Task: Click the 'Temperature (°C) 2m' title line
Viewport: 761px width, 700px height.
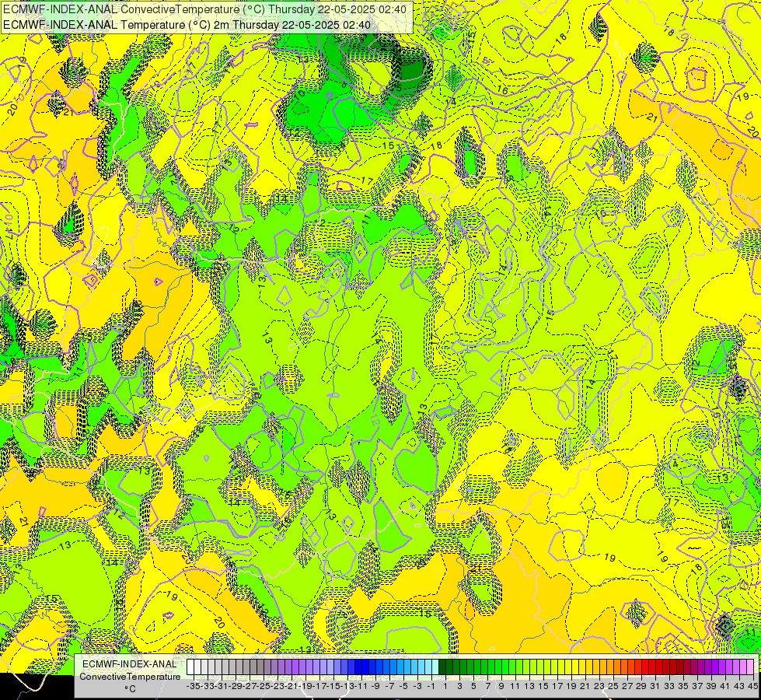Action: 187,25
